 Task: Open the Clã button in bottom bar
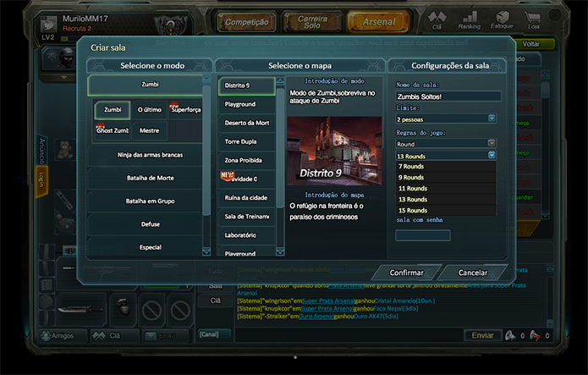[x=114, y=335]
